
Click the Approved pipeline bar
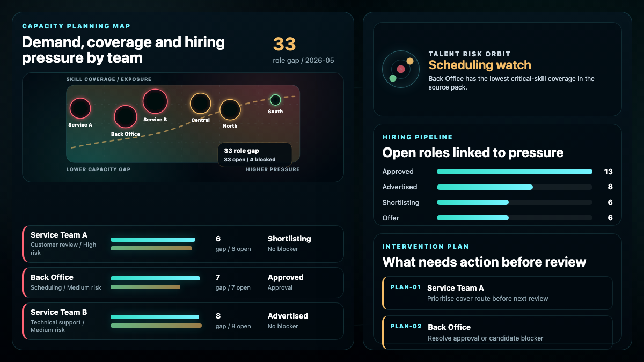(515, 172)
